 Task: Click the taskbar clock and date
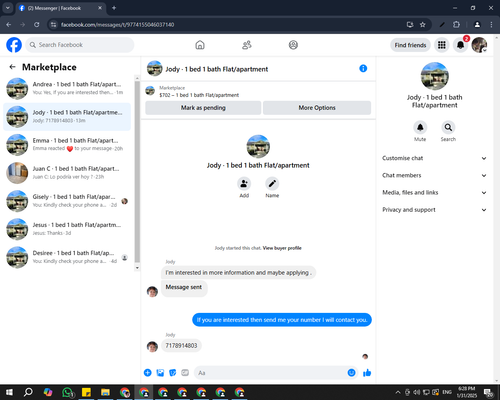pos(467,392)
